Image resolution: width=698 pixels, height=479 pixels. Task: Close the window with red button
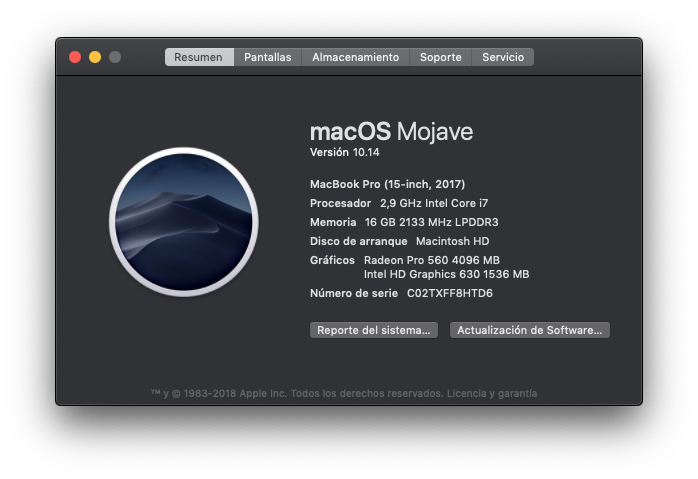[x=75, y=57]
